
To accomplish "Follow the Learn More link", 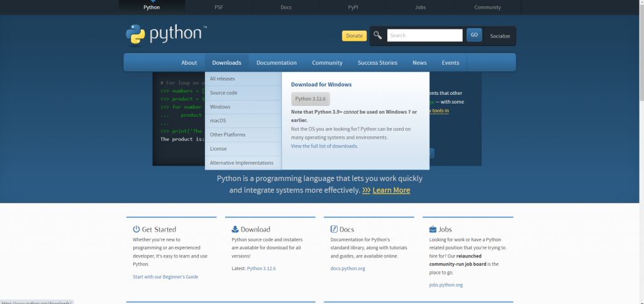I will coord(391,190).
